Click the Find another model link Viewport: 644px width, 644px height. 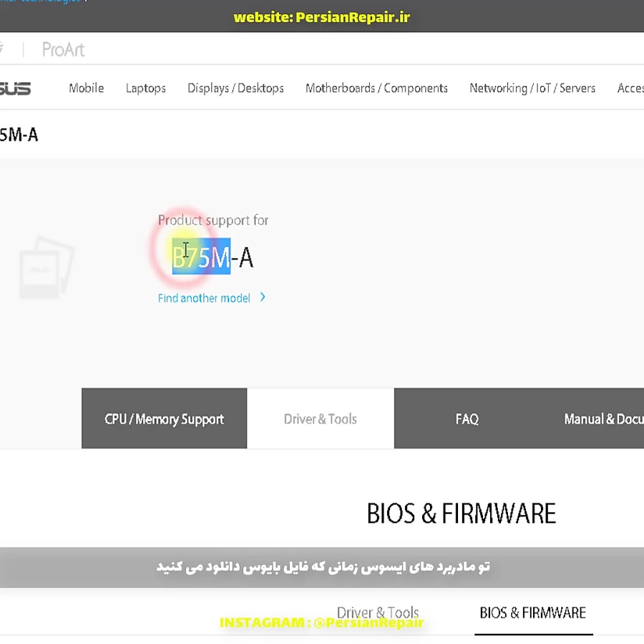point(203,298)
